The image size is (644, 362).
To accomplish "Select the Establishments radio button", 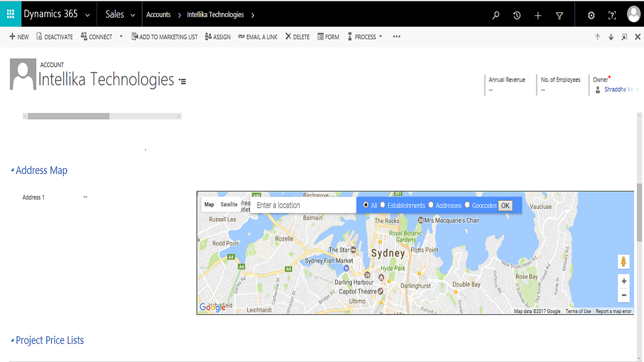I will coord(382,205).
